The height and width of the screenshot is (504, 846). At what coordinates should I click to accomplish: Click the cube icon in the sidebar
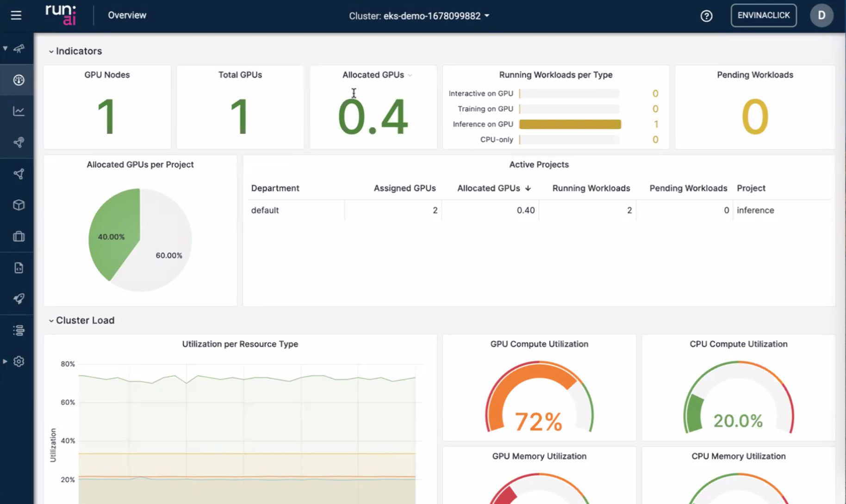click(x=19, y=205)
